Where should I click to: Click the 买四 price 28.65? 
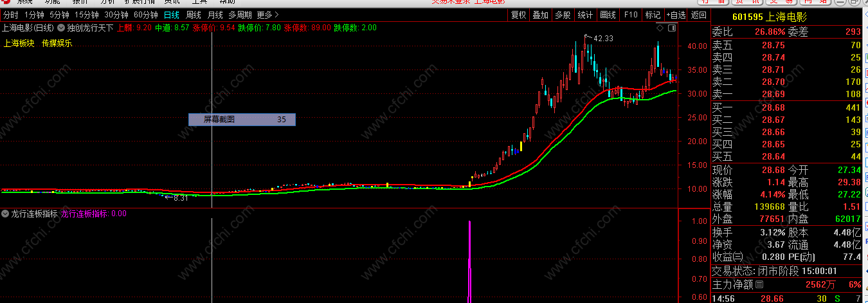773,144
